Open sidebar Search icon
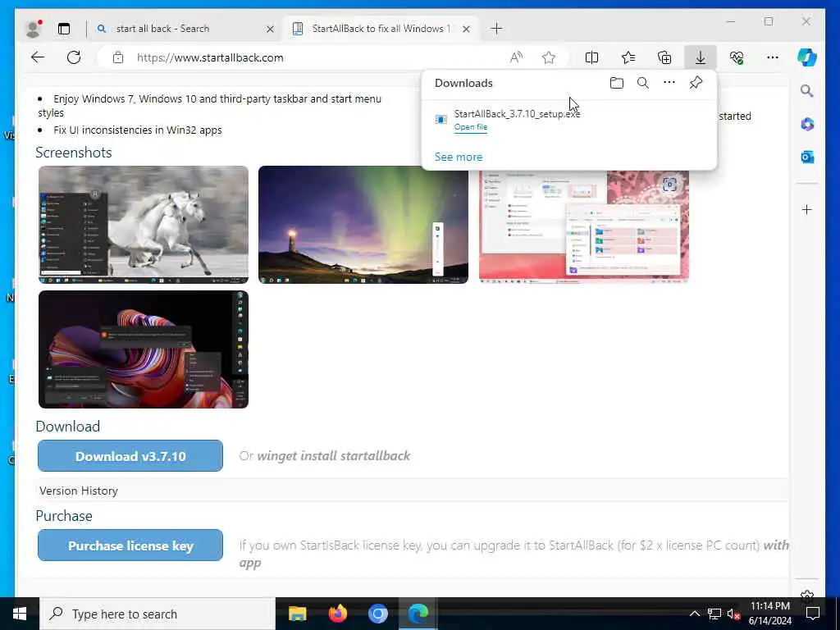The image size is (840, 630). tap(807, 90)
